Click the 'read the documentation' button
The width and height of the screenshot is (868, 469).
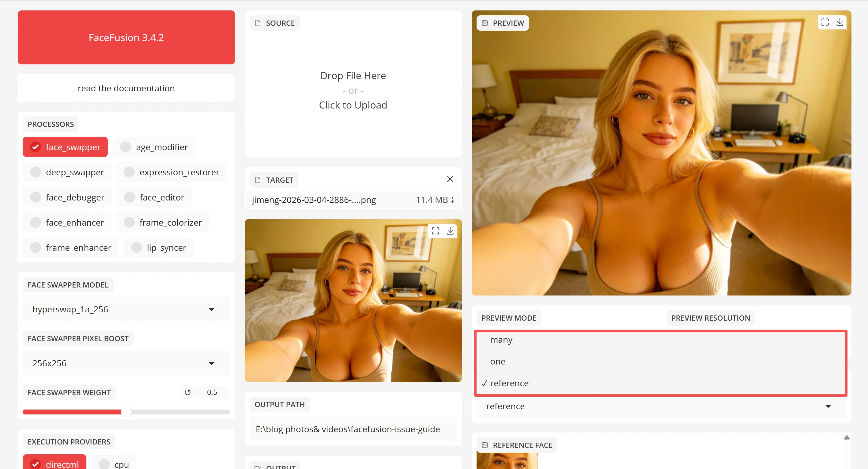pos(126,88)
